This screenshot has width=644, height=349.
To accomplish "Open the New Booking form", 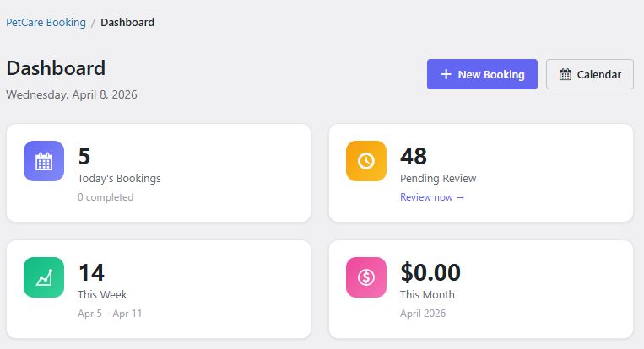I will [482, 74].
